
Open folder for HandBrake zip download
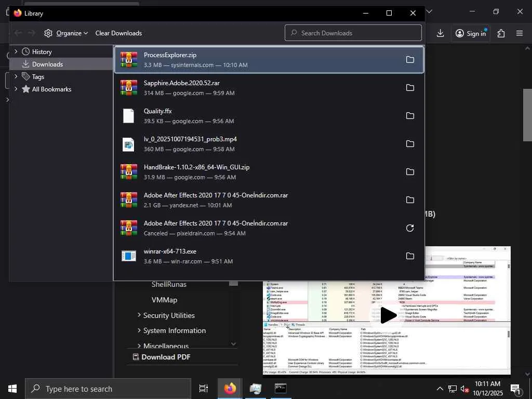410,172
